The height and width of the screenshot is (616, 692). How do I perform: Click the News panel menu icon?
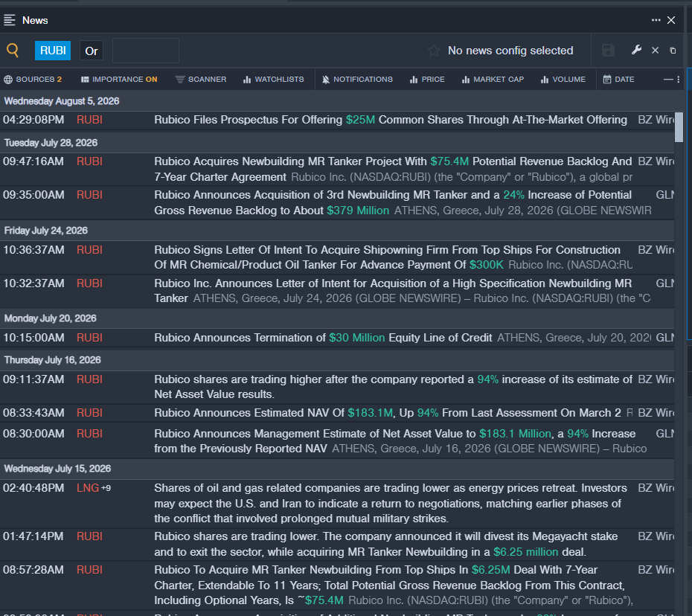click(9, 20)
